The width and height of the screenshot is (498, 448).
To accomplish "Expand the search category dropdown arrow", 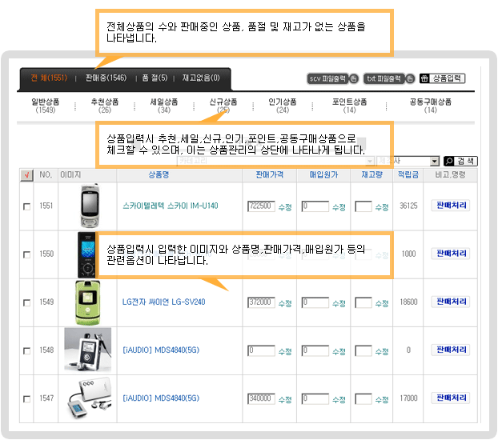I will tap(435, 161).
